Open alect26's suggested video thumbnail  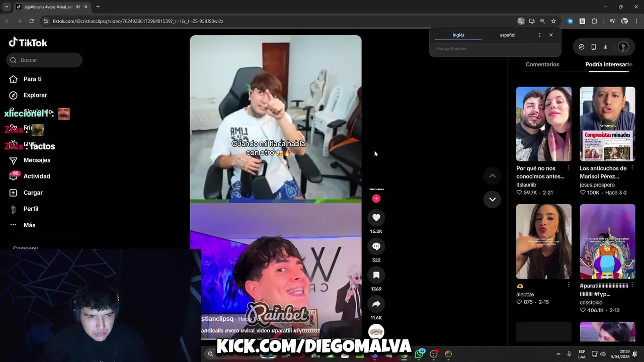point(544,241)
